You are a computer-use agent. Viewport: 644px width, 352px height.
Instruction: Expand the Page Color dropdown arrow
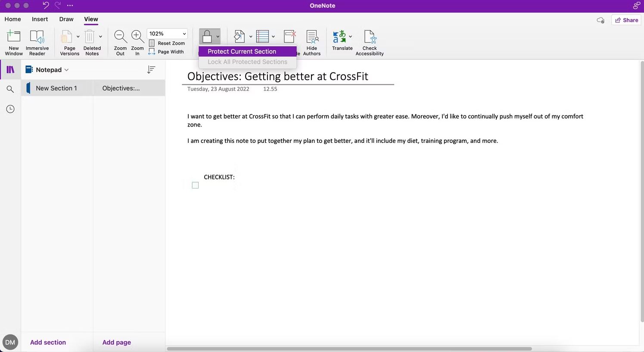[251, 37]
